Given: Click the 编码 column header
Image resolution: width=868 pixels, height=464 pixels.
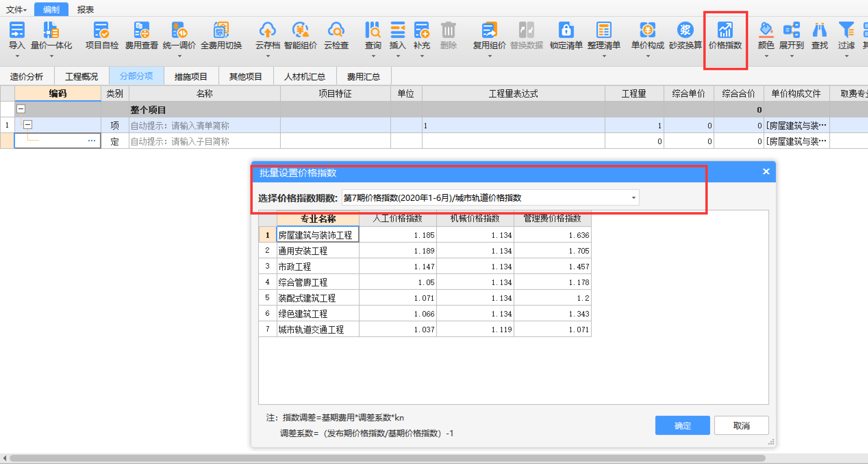Looking at the screenshot, I should [x=58, y=93].
